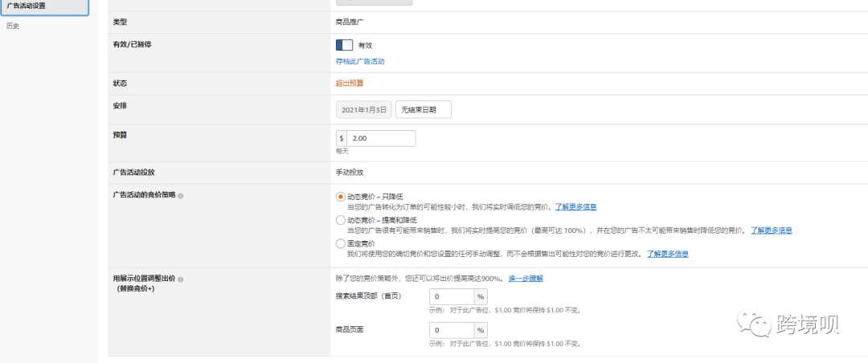
Task: Click the partially visible button at top
Action: (x=374, y=2)
